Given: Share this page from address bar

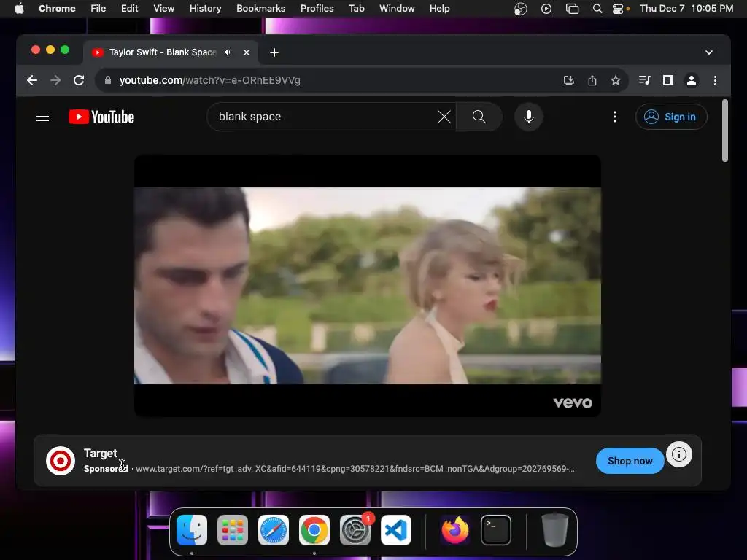Looking at the screenshot, I should (x=592, y=80).
